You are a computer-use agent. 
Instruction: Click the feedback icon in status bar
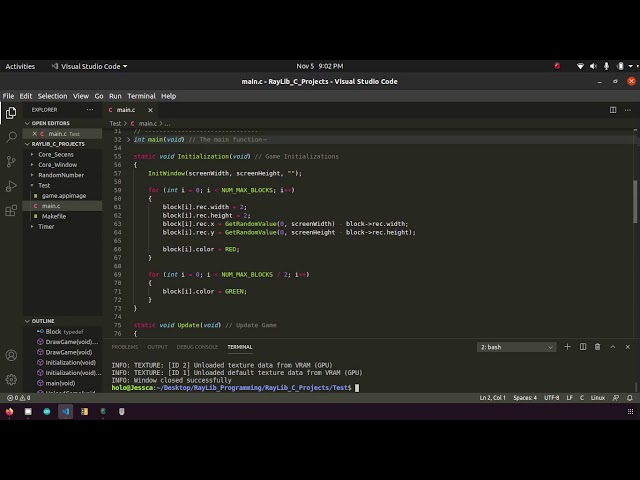coord(616,398)
